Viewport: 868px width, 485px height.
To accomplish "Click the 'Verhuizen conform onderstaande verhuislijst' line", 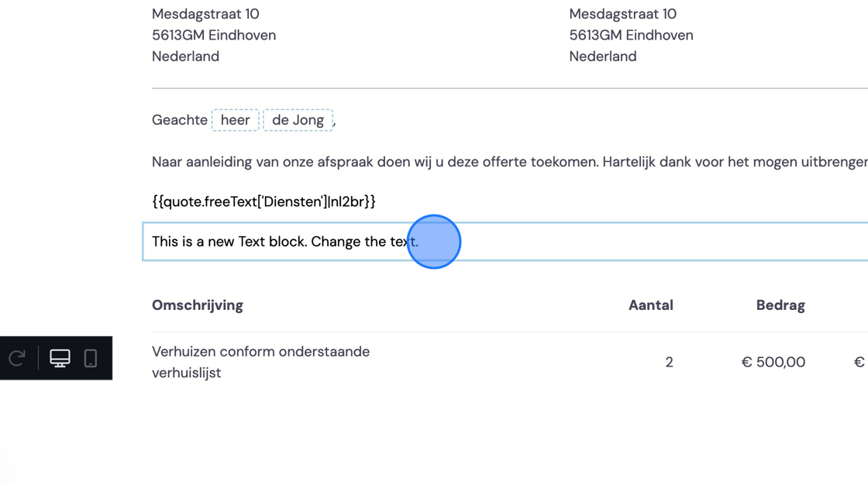I will point(260,362).
